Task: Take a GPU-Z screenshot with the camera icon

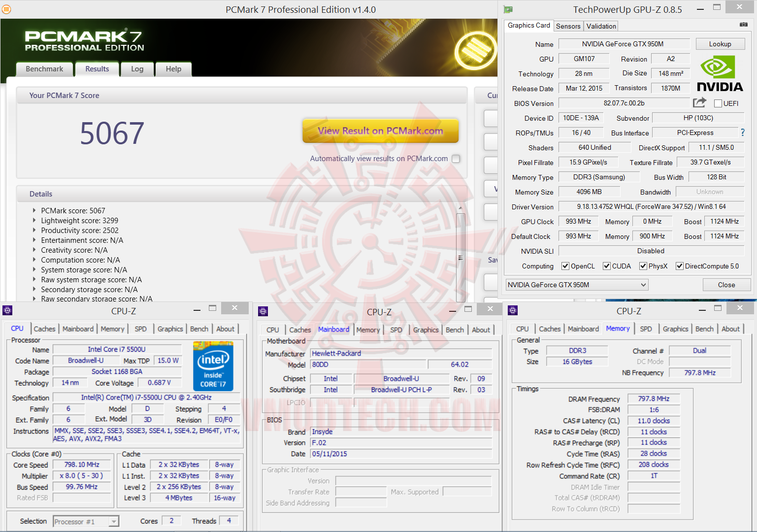Action: pos(743,25)
